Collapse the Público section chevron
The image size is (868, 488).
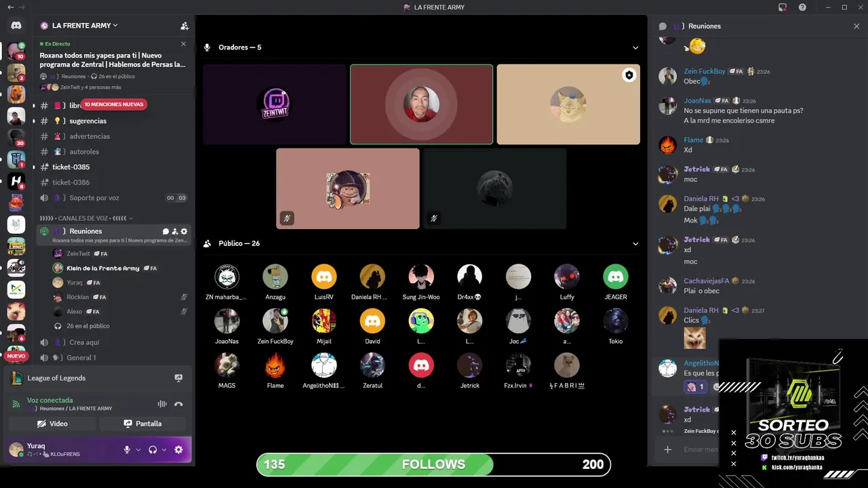(x=635, y=243)
